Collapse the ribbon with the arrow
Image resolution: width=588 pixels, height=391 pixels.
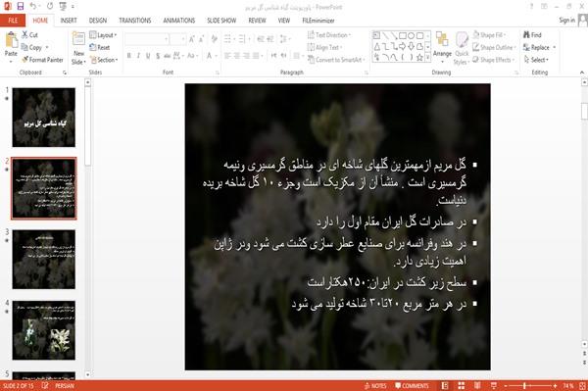[x=582, y=72]
